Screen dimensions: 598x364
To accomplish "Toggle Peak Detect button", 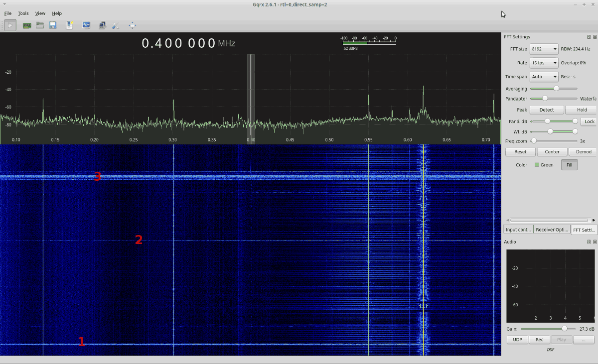I will click(547, 110).
